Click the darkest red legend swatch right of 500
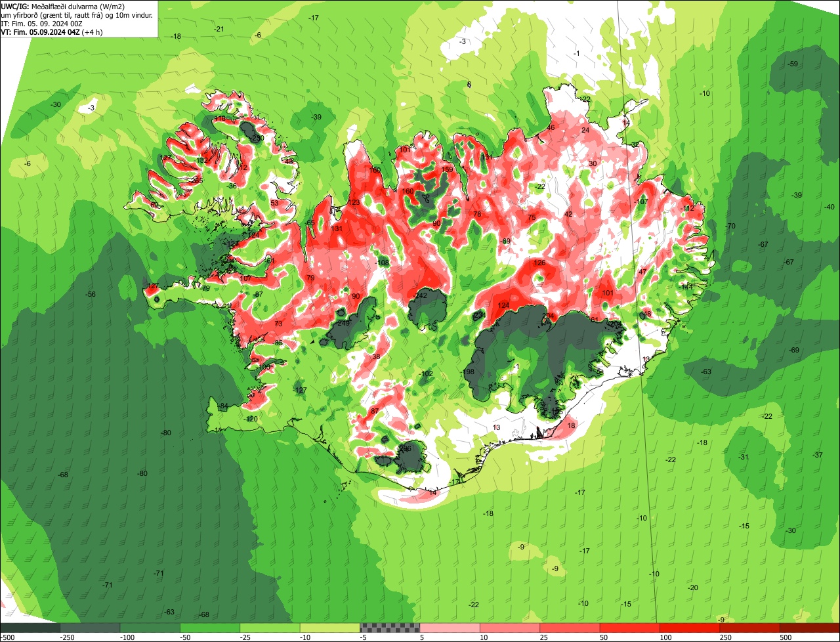This screenshot has width=840, height=642. pyautogui.click(x=810, y=628)
